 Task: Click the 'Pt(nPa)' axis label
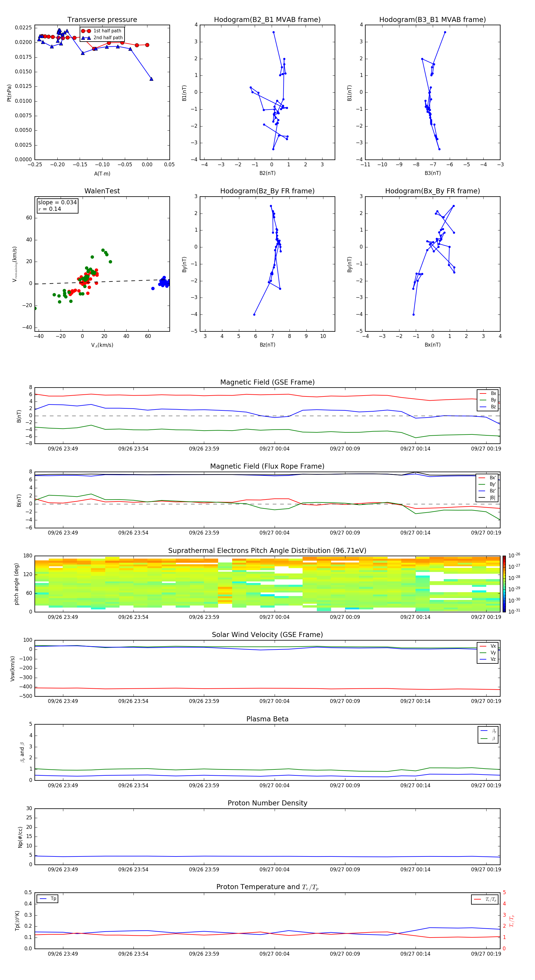click(x=9, y=92)
